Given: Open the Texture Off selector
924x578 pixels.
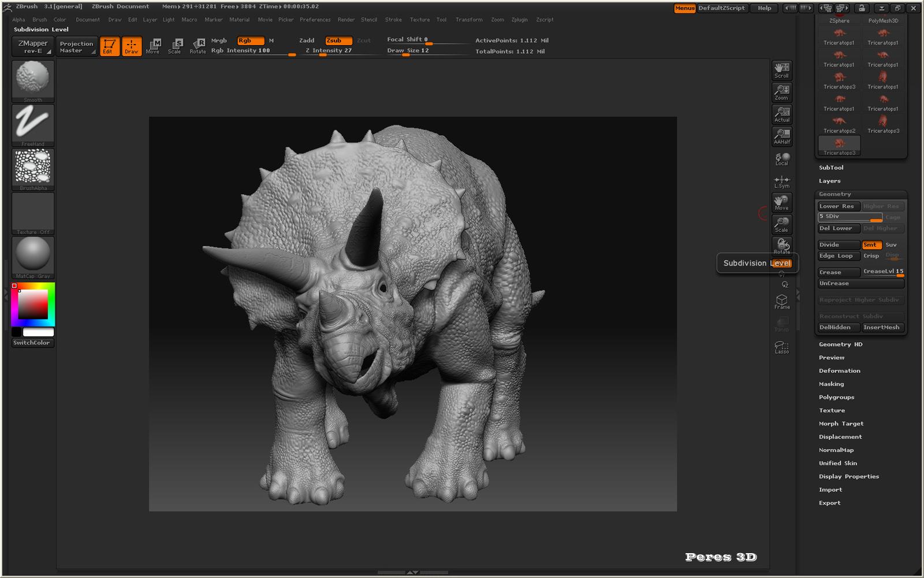Looking at the screenshot, I should [x=33, y=213].
